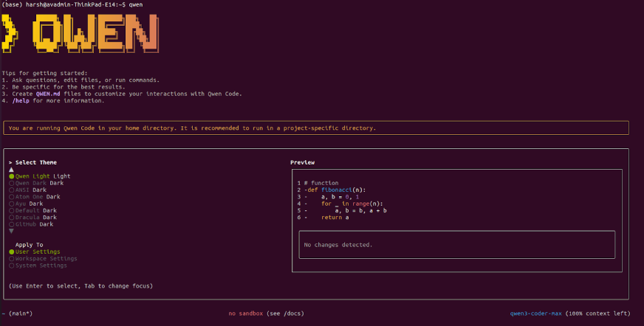Screen dimensions: 644x326
Task: Click the /help command in tips
Action: point(21,101)
